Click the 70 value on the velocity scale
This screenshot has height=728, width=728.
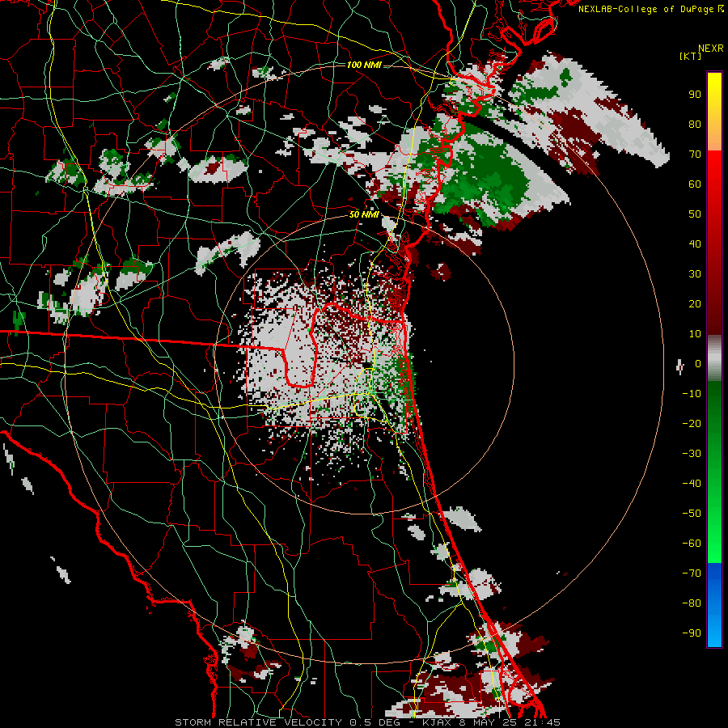click(695, 154)
